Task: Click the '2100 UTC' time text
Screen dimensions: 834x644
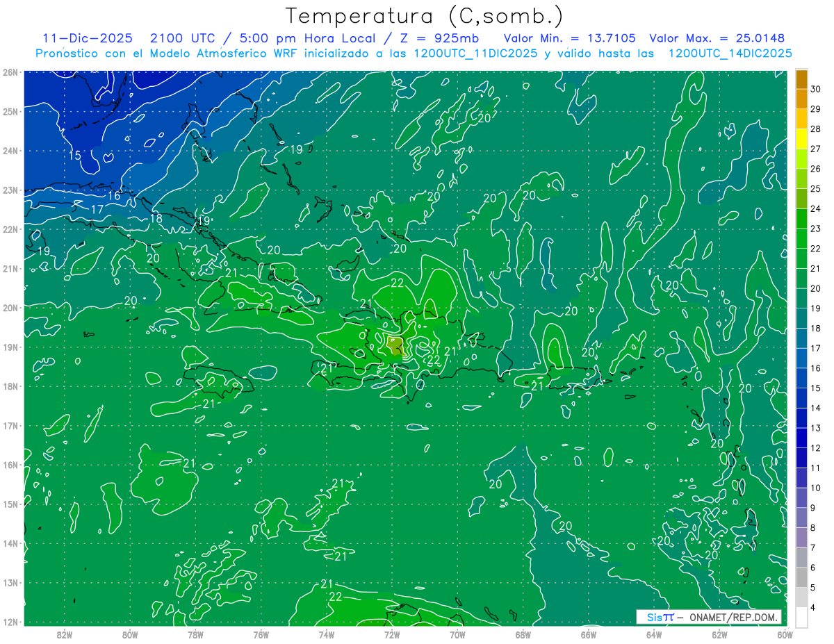Action: coord(181,38)
